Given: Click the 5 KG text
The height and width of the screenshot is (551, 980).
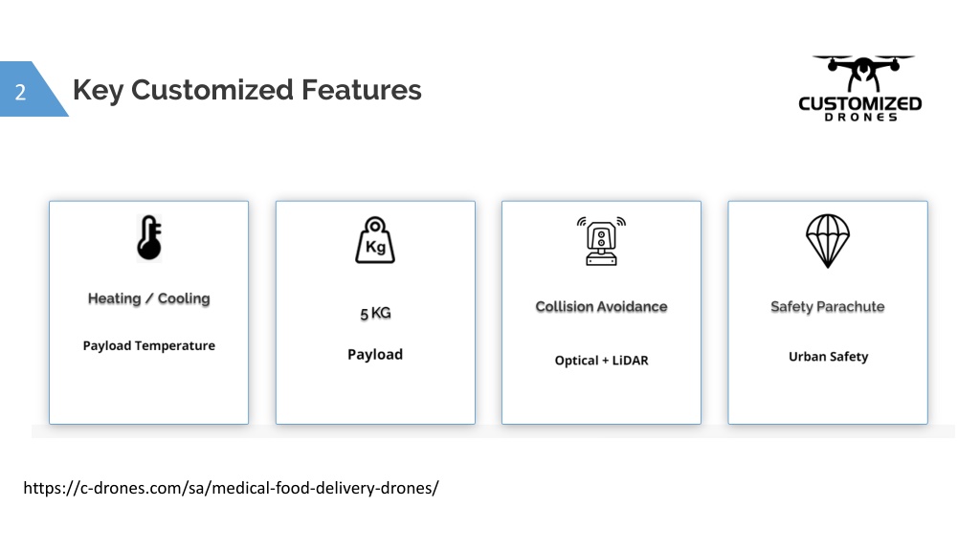Looking at the screenshot, I should (x=375, y=314).
